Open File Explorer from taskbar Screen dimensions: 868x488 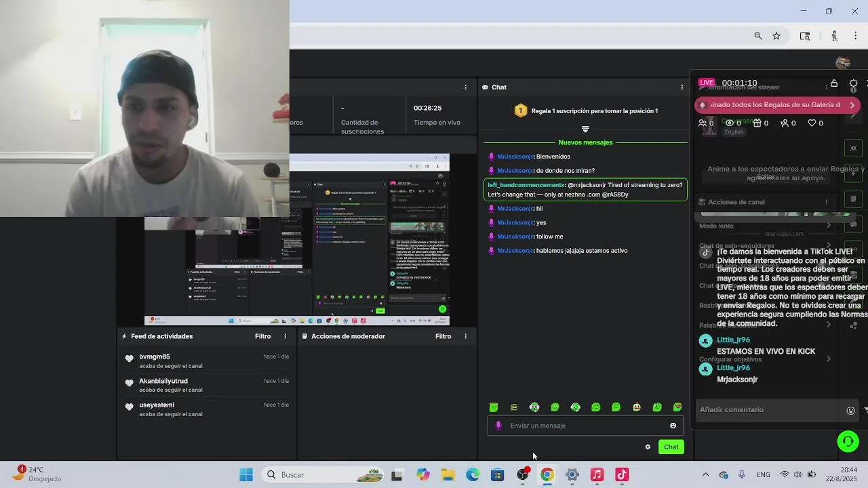(x=448, y=475)
